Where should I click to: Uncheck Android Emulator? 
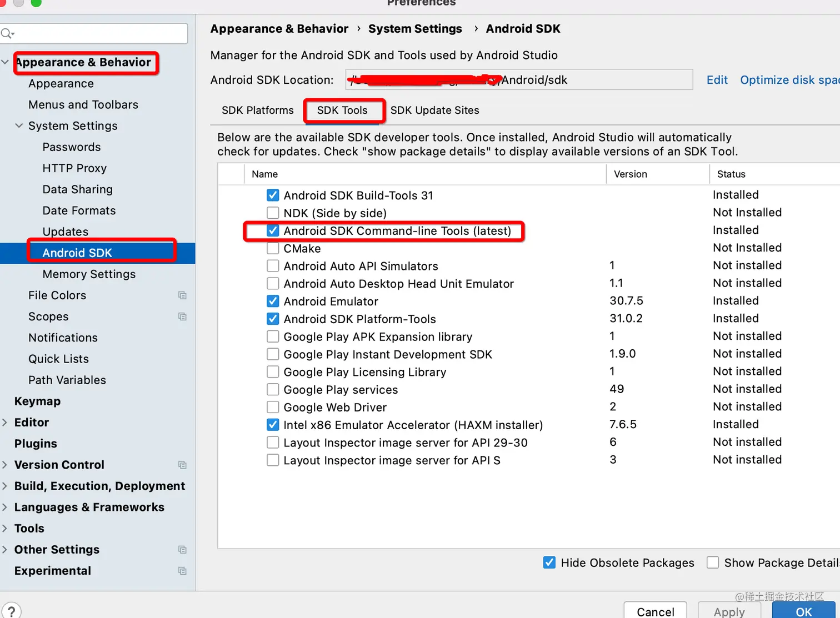[x=273, y=301]
